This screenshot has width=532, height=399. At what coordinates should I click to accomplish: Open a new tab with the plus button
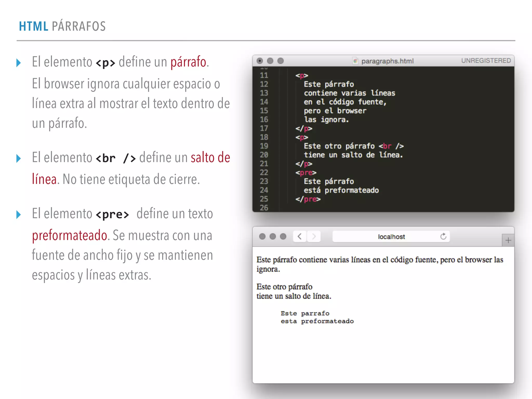point(508,240)
